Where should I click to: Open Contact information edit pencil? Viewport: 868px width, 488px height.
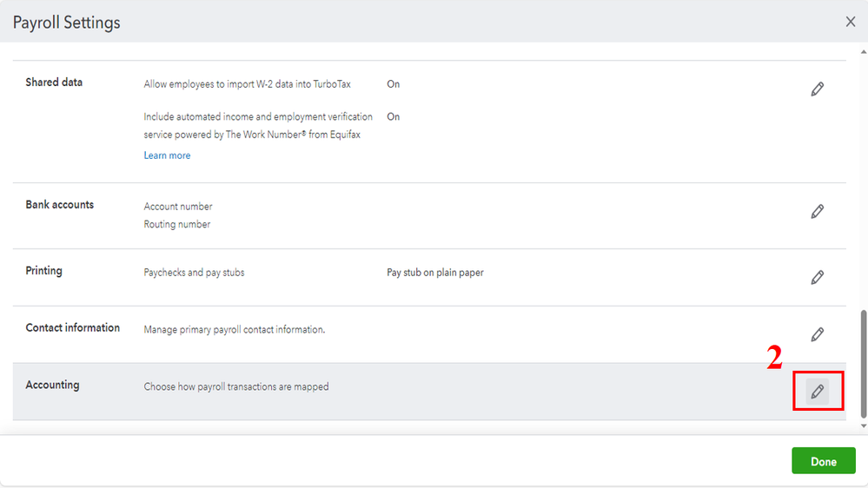(817, 334)
